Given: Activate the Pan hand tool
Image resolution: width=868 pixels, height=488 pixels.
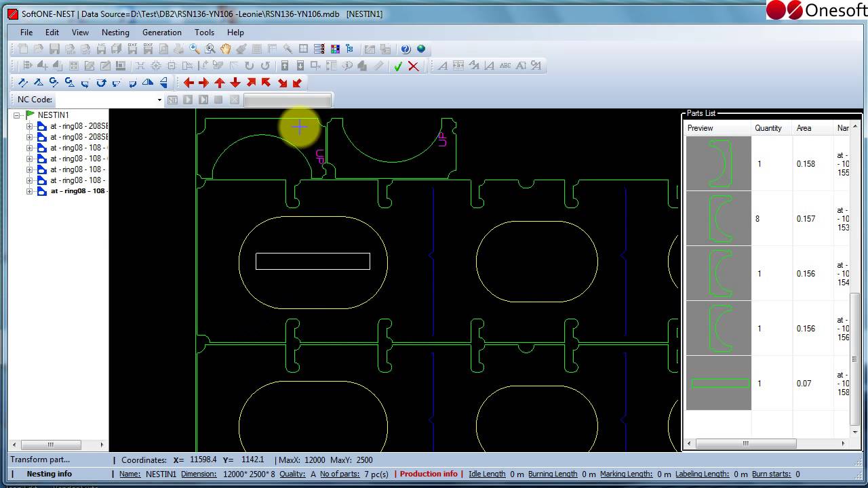Looking at the screenshot, I should (x=225, y=49).
